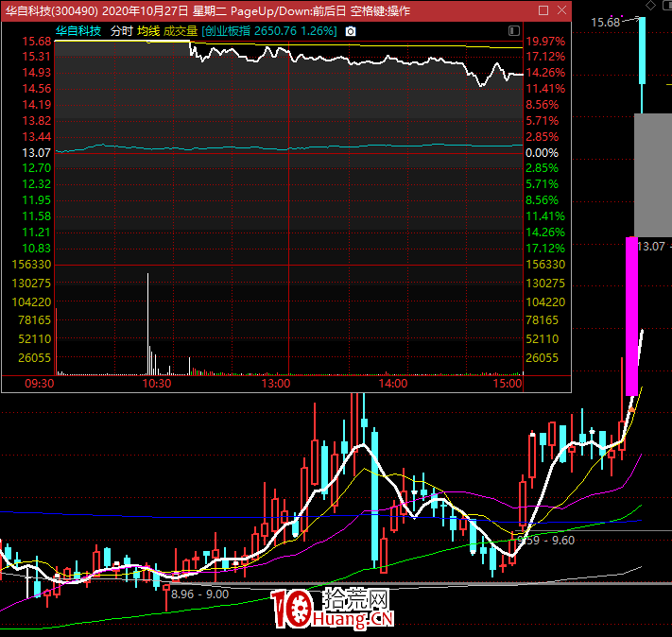Click the 8.96 - 9.00 price annotation
The width and height of the screenshot is (672, 637).
pyautogui.click(x=199, y=594)
